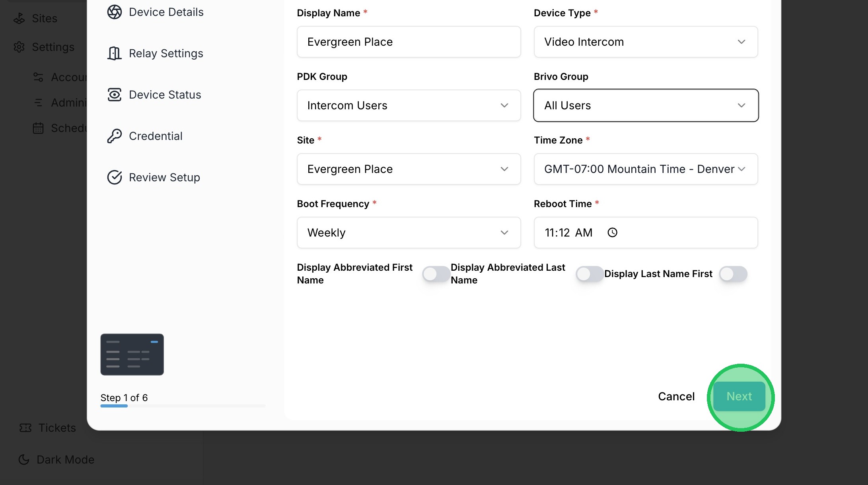Enable Display Abbreviated First Name toggle
The height and width of the screenshot is (485, 868).
tap(436, 274)
